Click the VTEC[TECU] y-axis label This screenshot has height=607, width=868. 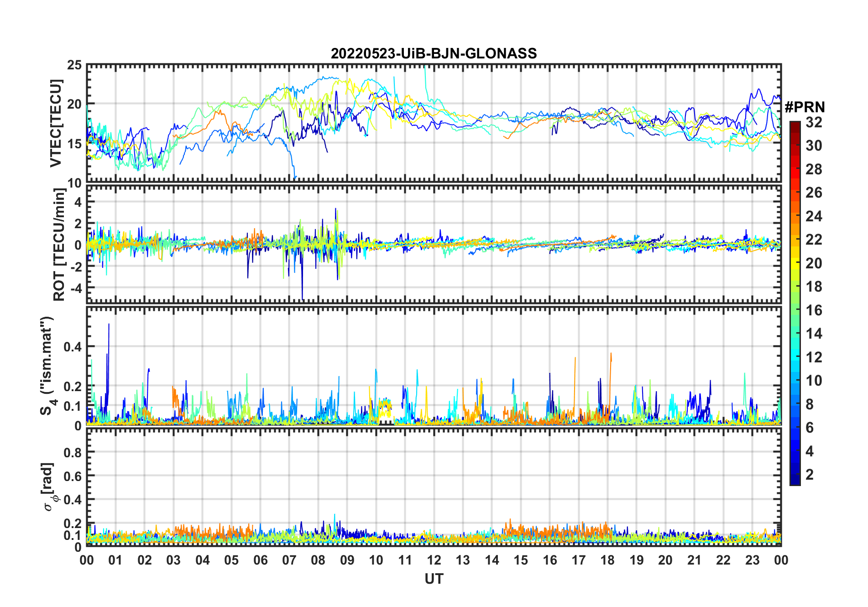pyautogui.click(x=56, y=123)
